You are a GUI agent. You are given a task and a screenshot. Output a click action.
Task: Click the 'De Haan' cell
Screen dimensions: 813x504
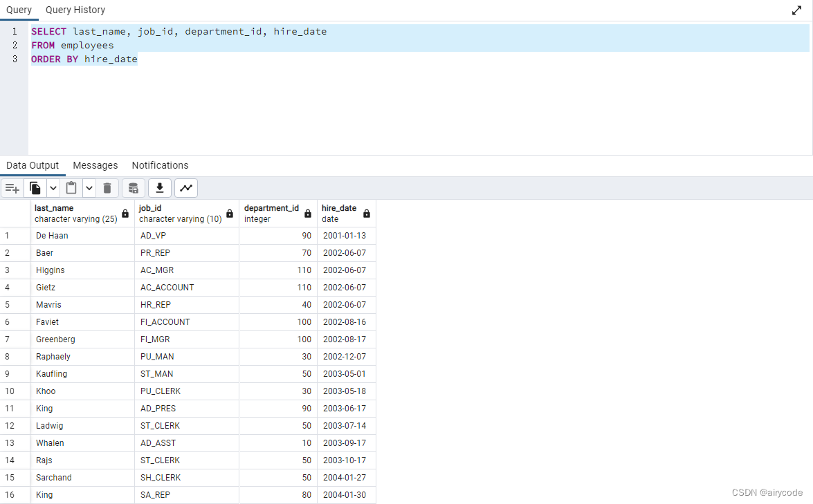82,236
